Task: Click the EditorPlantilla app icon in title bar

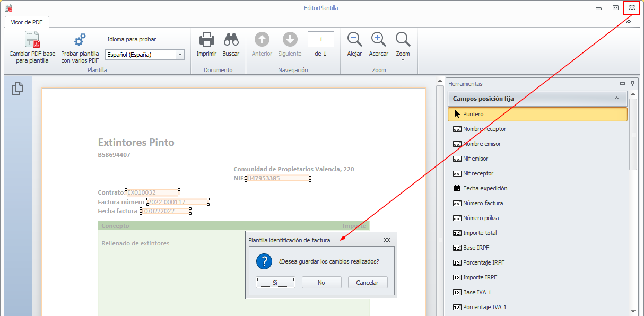Action: point(8,8)
